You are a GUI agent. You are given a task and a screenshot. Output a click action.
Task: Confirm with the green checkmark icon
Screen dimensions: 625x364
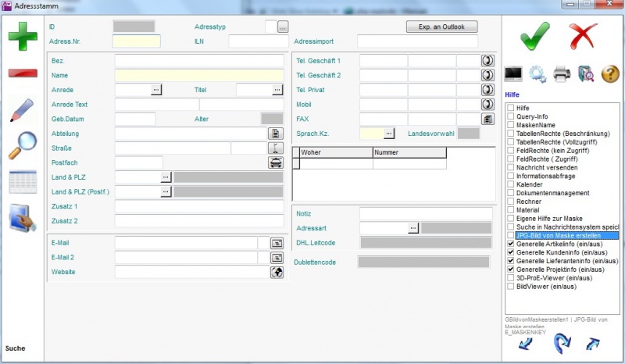534,36
